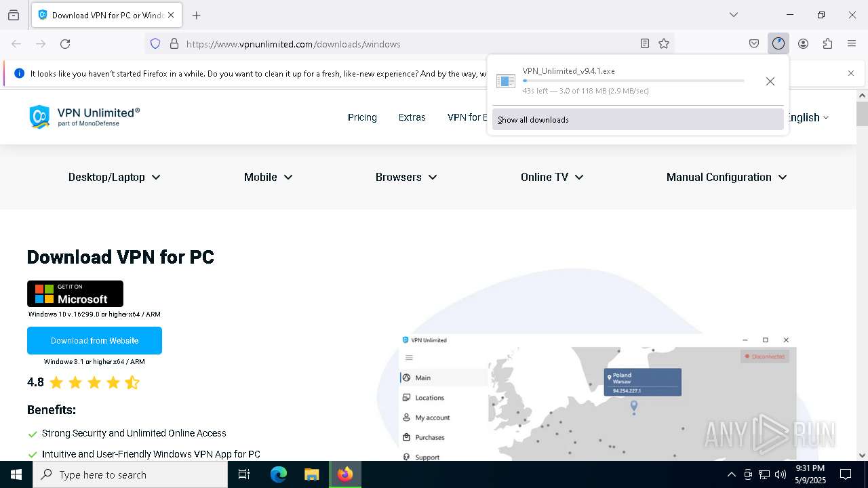This screenshot has width=868, height=488.
Task: Open File Explorer from taskbar
Action: pyautogui.click(x=311, y=474)
